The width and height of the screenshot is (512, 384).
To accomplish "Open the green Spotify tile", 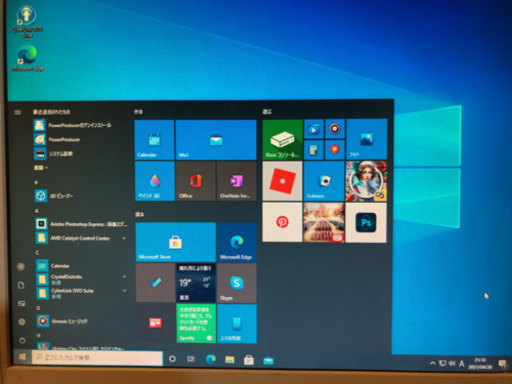I will (x=196, y=323).
